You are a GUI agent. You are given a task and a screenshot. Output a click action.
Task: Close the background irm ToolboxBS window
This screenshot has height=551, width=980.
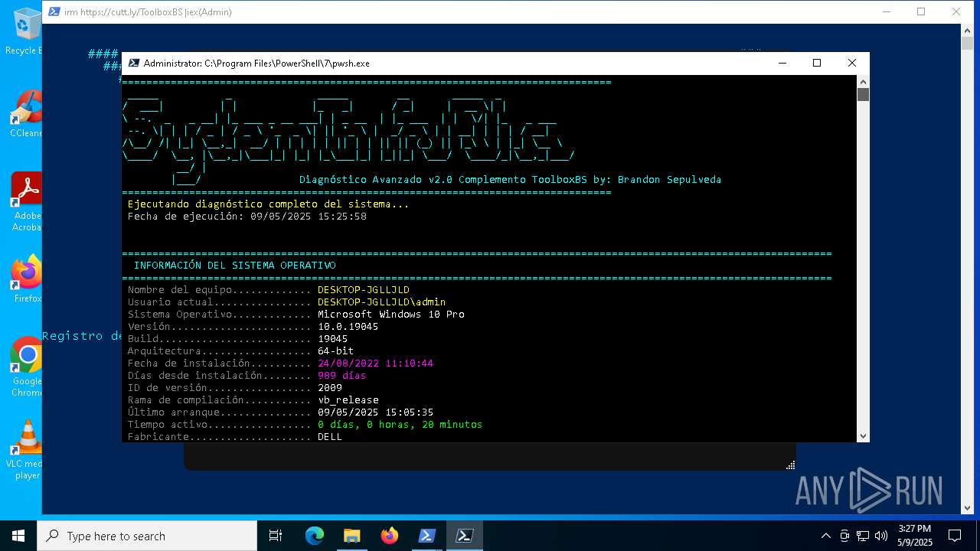[x=956, y=11]
